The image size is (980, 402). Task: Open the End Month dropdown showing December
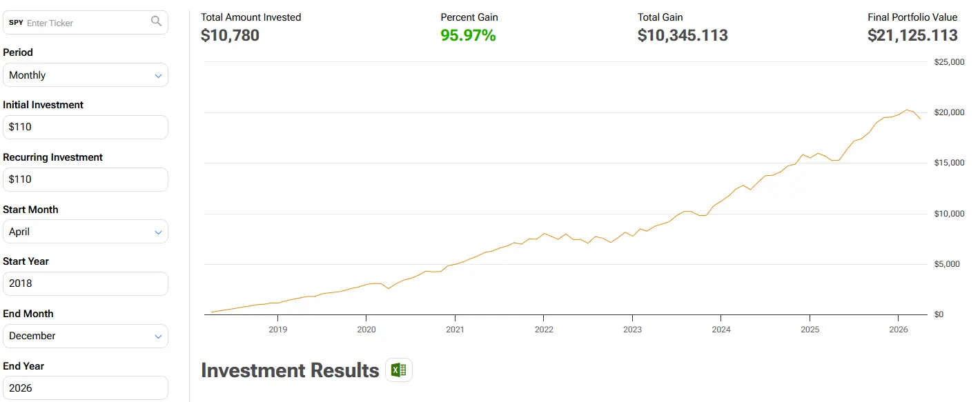(86, 336)
